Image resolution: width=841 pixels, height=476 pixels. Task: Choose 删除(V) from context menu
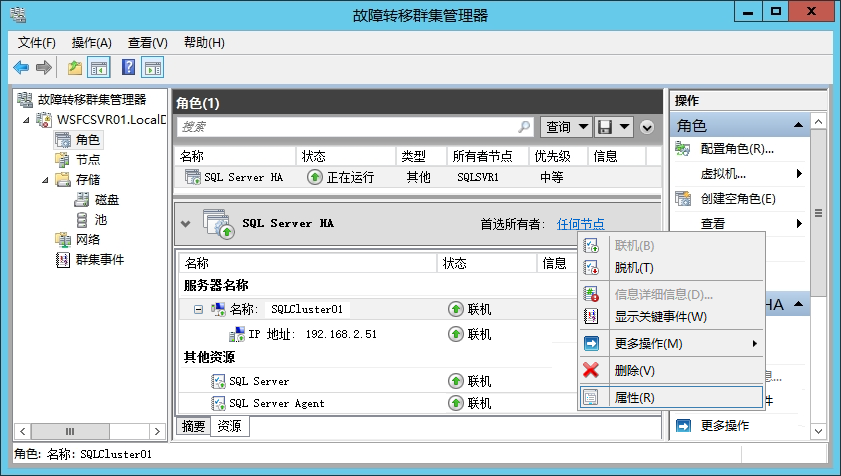point(671,370)
